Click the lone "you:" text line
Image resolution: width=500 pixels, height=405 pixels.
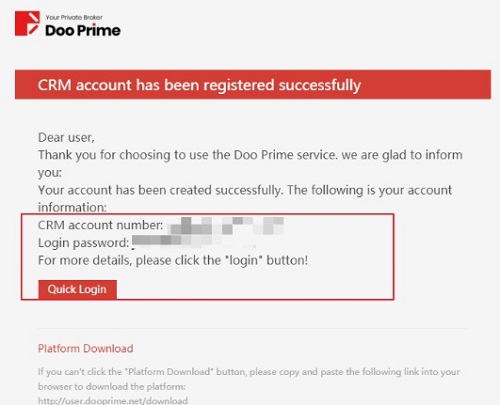pos(50,173)
